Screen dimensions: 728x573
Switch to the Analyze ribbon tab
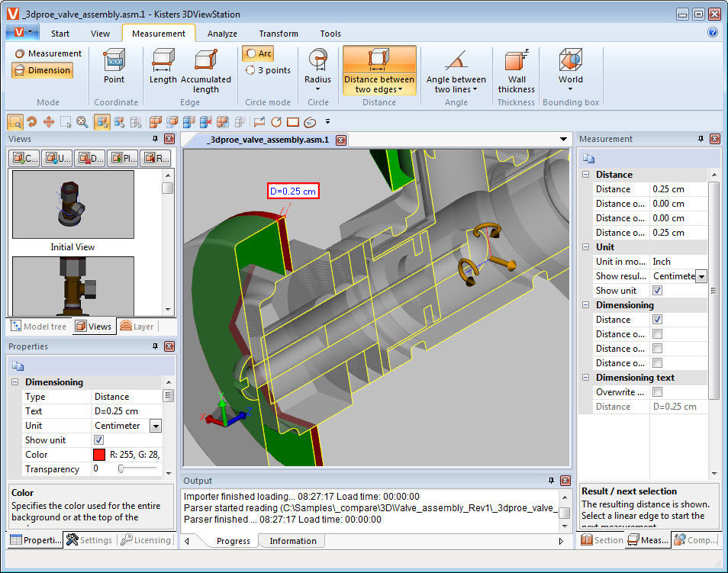tap(222, 34)
